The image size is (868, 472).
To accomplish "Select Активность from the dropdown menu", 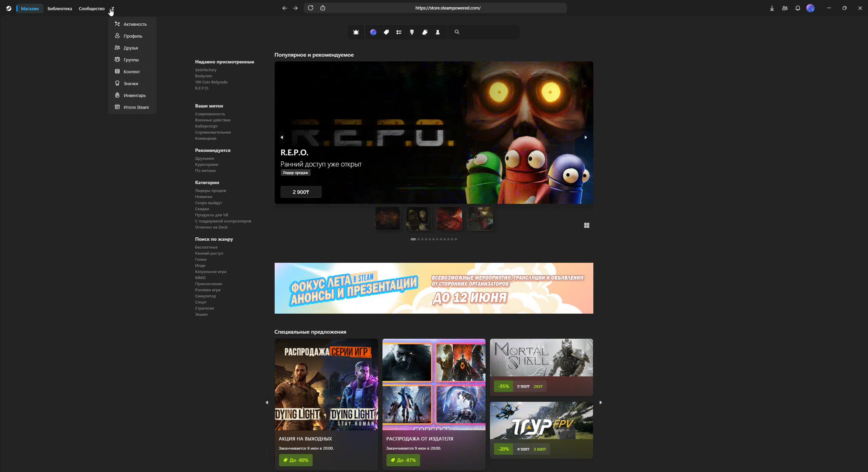I will 132,24.
